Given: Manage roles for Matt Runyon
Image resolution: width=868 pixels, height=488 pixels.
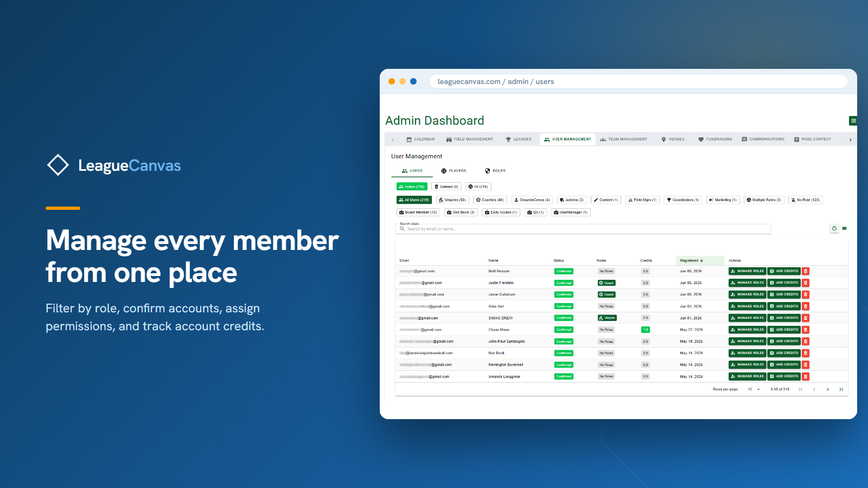Looking at the screenshot, I should point(748,271).
